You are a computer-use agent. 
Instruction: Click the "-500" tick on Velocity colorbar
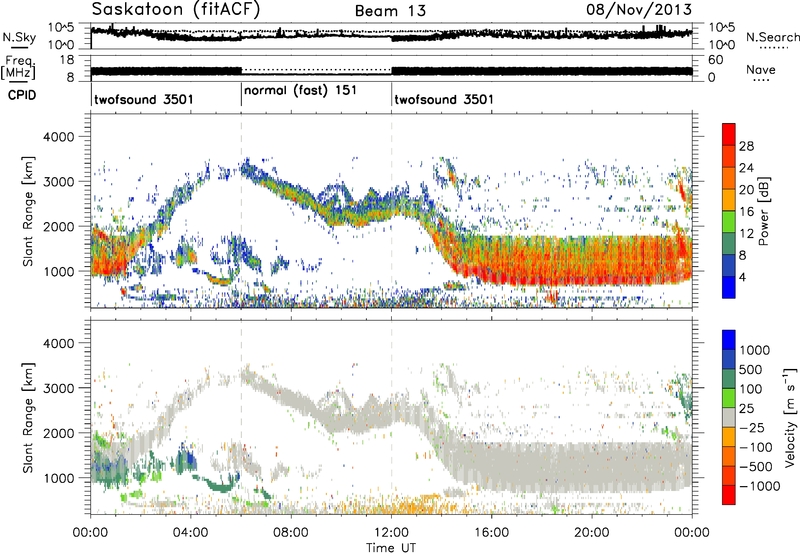(x=756, y=466)
